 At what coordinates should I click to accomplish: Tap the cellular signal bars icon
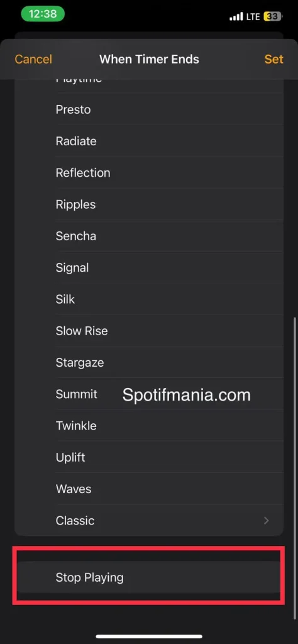(x=236, y=16)
